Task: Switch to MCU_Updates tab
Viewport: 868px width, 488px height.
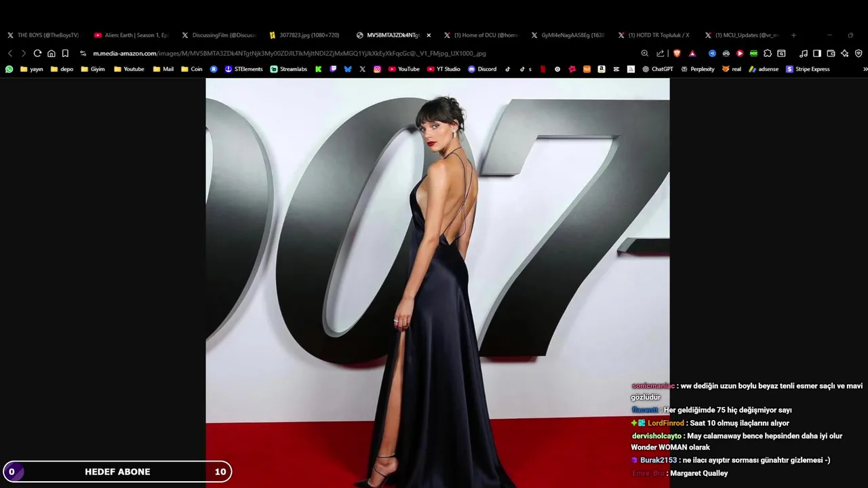Action: click(743, 35)
